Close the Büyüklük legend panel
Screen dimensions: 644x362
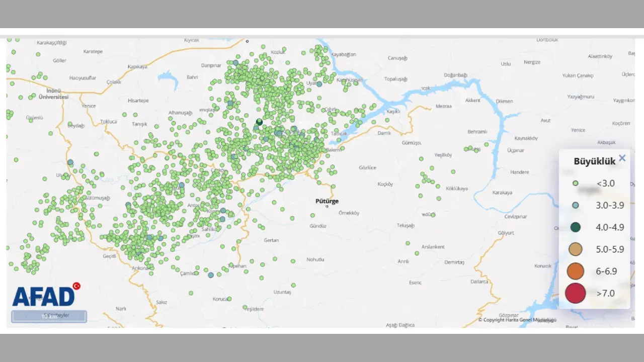[x=622, y=158]
